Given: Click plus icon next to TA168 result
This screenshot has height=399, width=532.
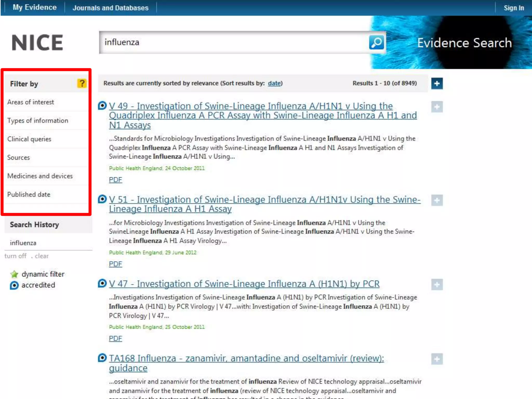Looking at the screenshot, I should pos(437,359).
